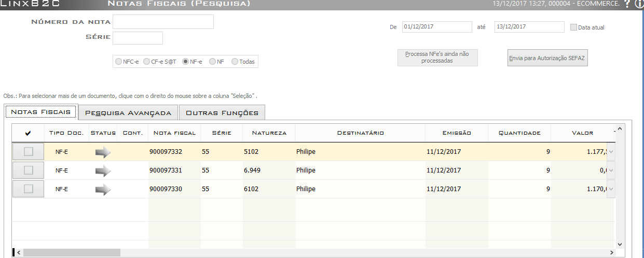Select nota fiscal number 900097332
This screenshot has height=258, width=644.
[x=166, y=152]
